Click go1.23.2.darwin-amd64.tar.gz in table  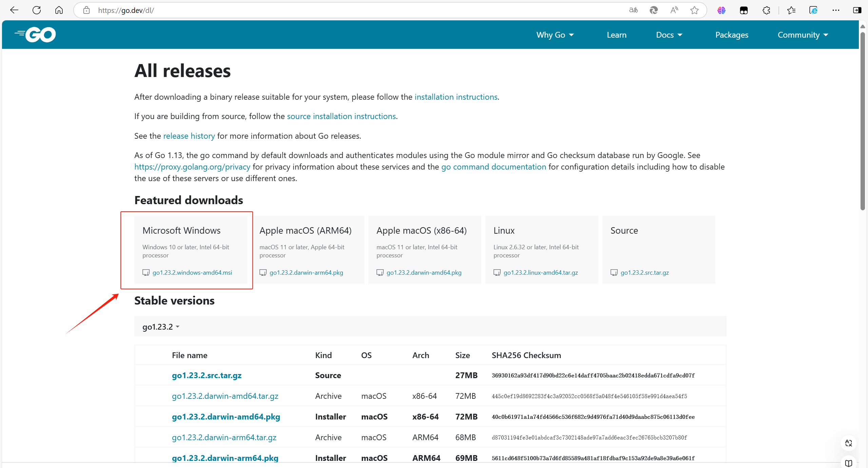[225, 396]
